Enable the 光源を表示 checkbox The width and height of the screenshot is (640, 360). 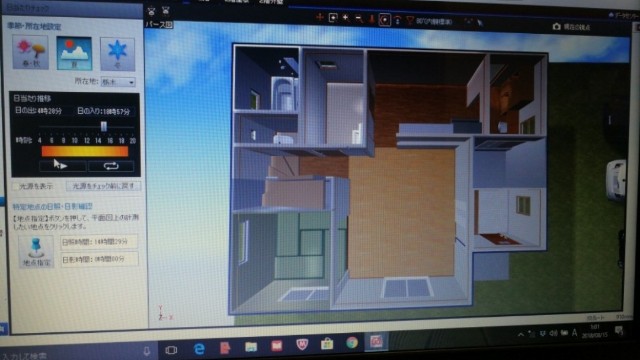click(16, 187)
